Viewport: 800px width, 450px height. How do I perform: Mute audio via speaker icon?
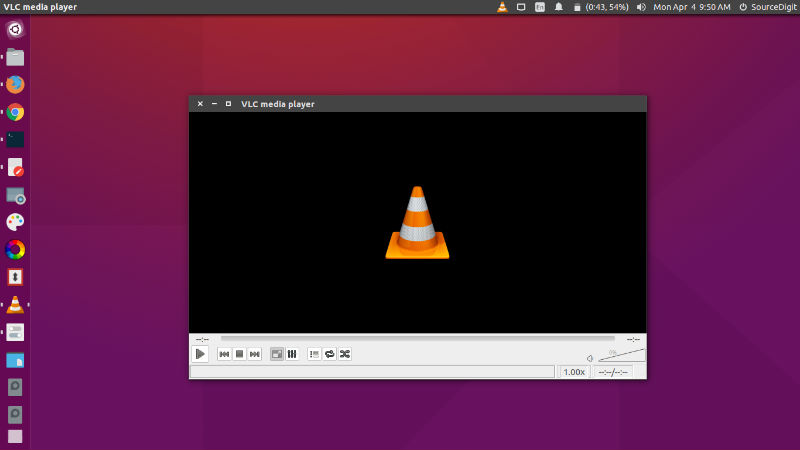[590, 359]
